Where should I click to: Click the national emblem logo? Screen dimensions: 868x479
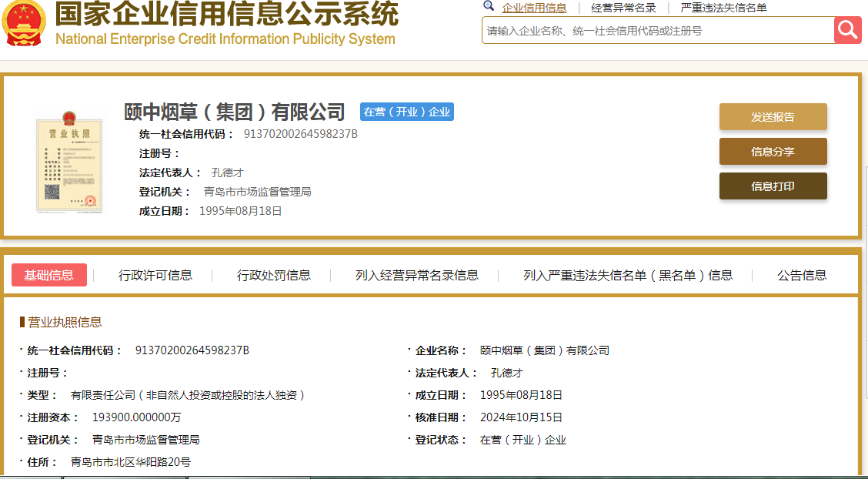pos(24,23)
